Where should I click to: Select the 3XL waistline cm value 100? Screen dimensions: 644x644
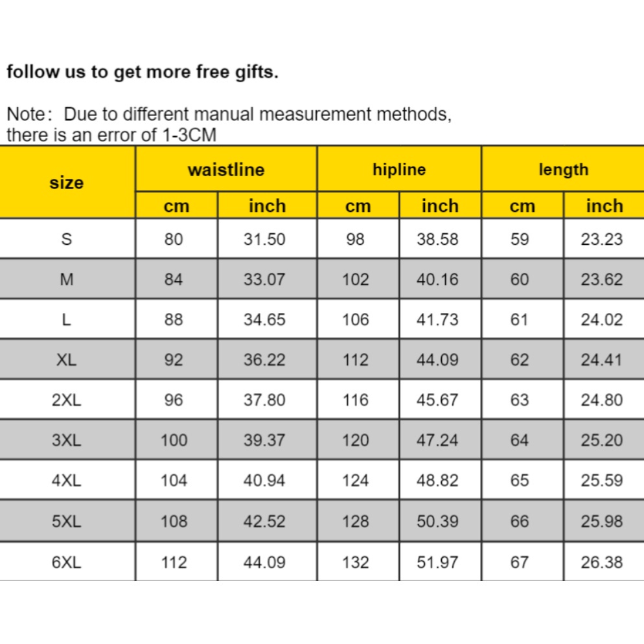174,441
